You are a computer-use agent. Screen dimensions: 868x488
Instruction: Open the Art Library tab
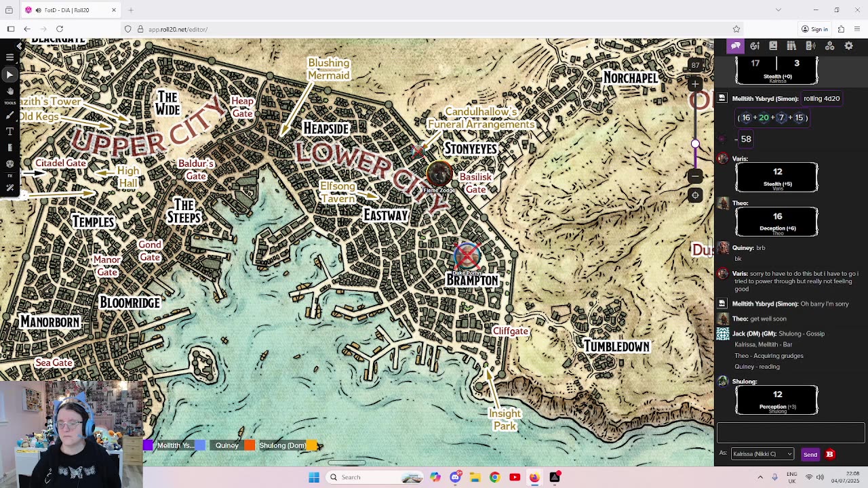[755, 45]
